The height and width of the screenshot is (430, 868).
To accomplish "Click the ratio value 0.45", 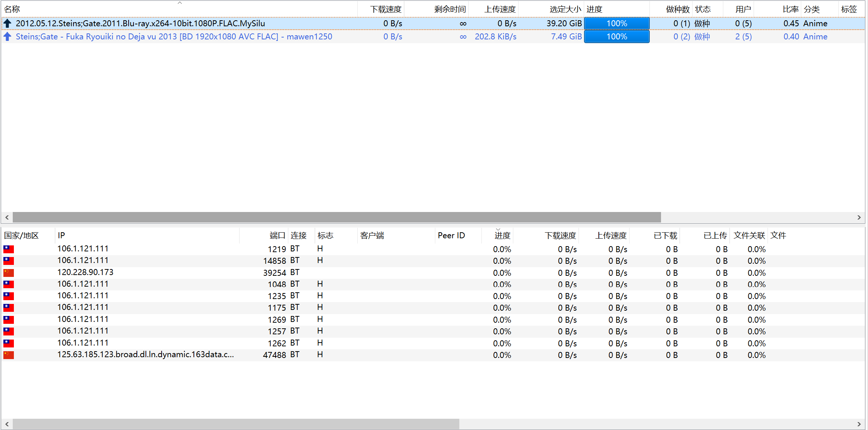I will click(x=791, y=23).
